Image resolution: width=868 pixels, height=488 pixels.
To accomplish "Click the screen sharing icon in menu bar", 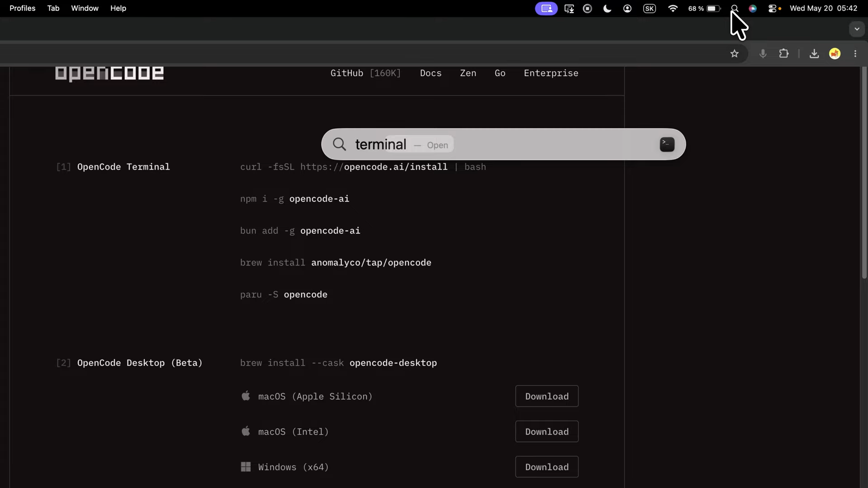I will [546, 9].
